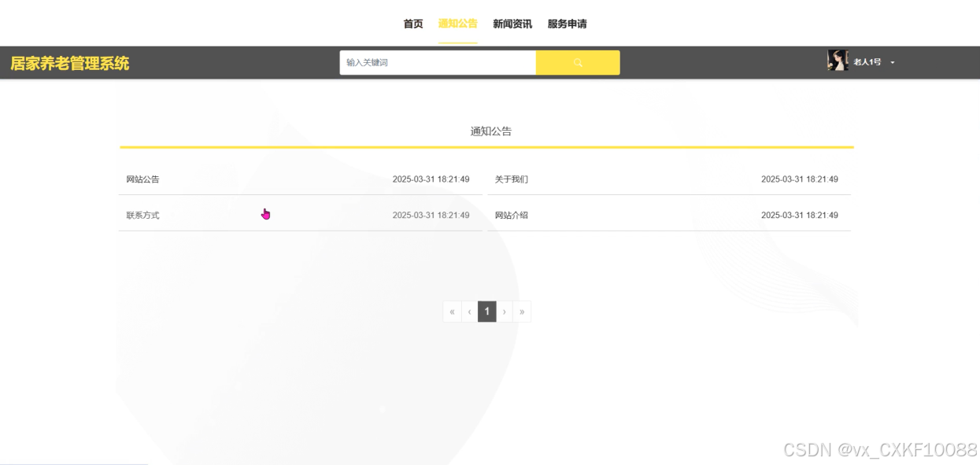This screenshot has width=980, height=465.
Task: Click the 通知公告 section heading
Action: tap(491, 131)
